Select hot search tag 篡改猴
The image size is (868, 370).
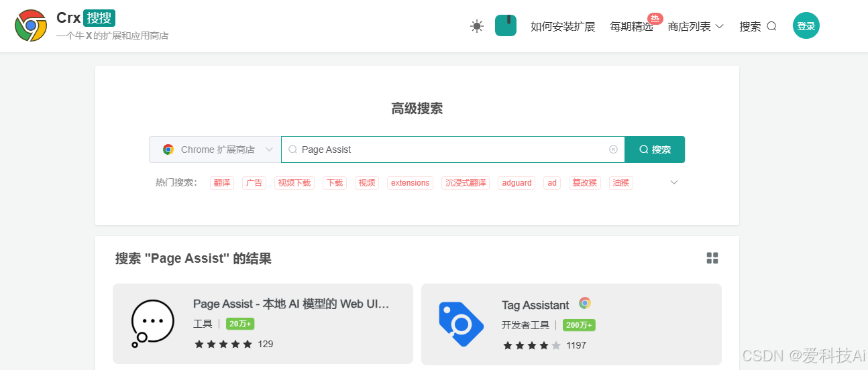point(585,183)
